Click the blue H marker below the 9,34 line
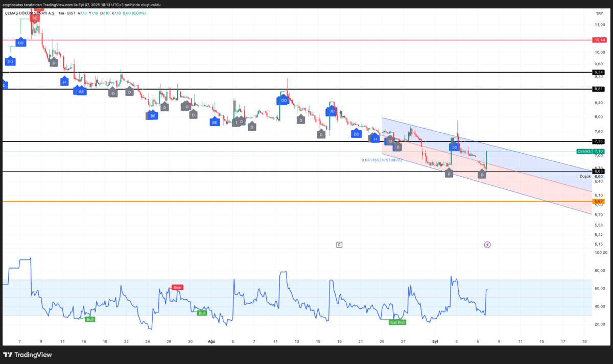The width and height of the screenshot is (613, 364). [x=64, y=81]
